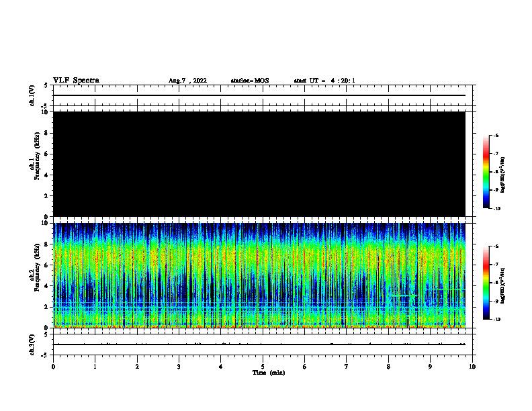Click the "4" tick on ch.1 frequency axis
The image size is (532, 411).
(x=46, y=175)
